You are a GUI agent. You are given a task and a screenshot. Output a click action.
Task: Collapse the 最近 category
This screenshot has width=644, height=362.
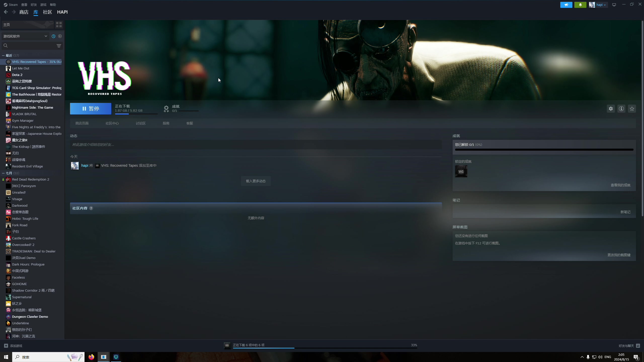click(3, 55)
